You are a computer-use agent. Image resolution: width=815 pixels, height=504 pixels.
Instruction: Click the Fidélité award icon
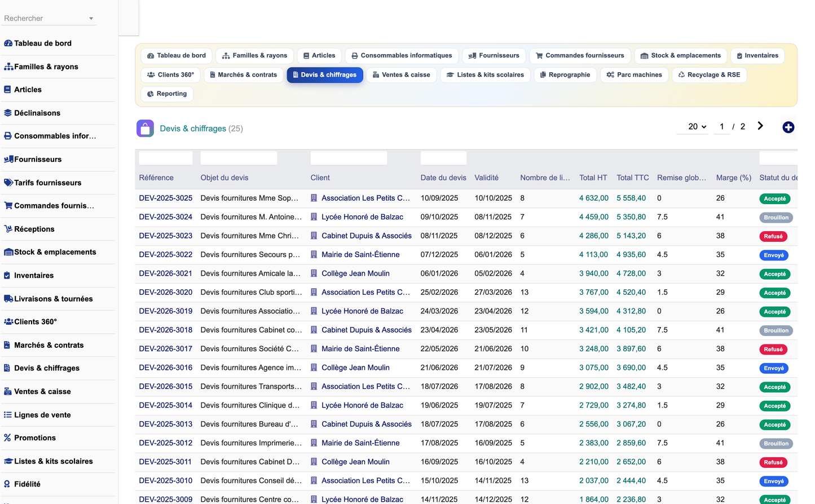(7, 484)
